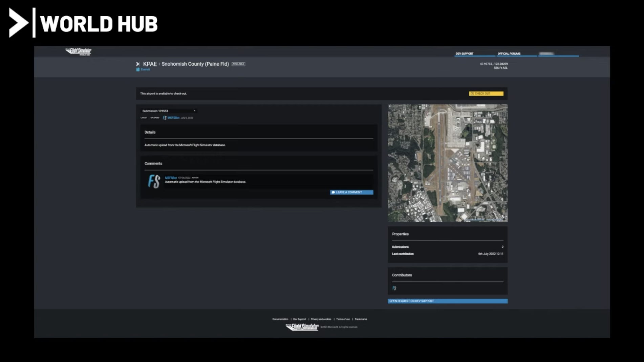Click the Flight Simulator World Hub header logo

(79, 52)
